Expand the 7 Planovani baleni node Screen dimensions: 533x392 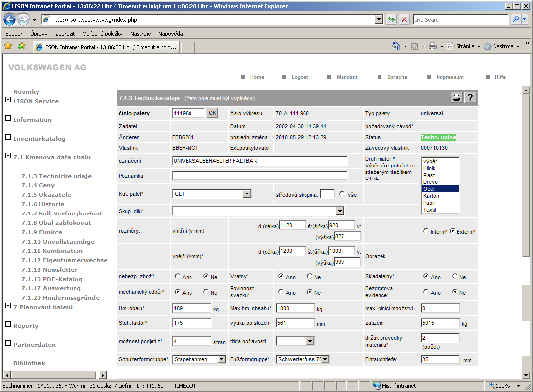[x=8, y=305]
